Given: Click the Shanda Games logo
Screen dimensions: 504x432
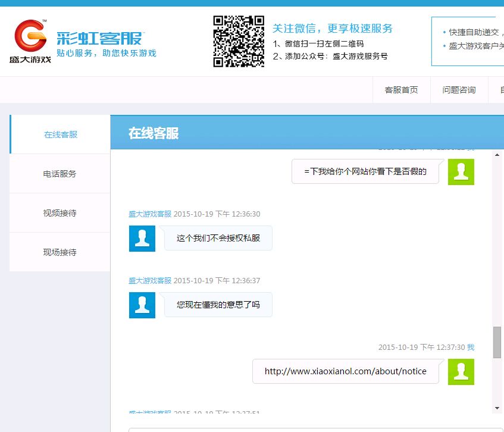Looking at the screenshot, I should 30,42.
